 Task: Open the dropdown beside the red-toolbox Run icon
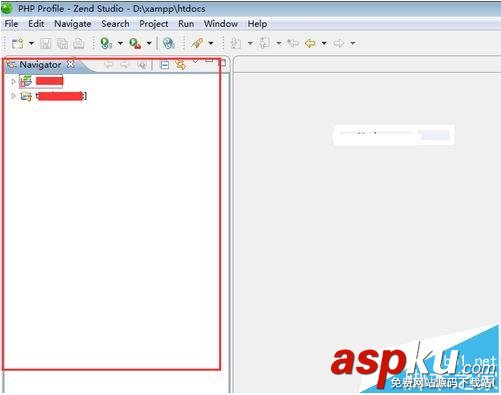[149, 43]
